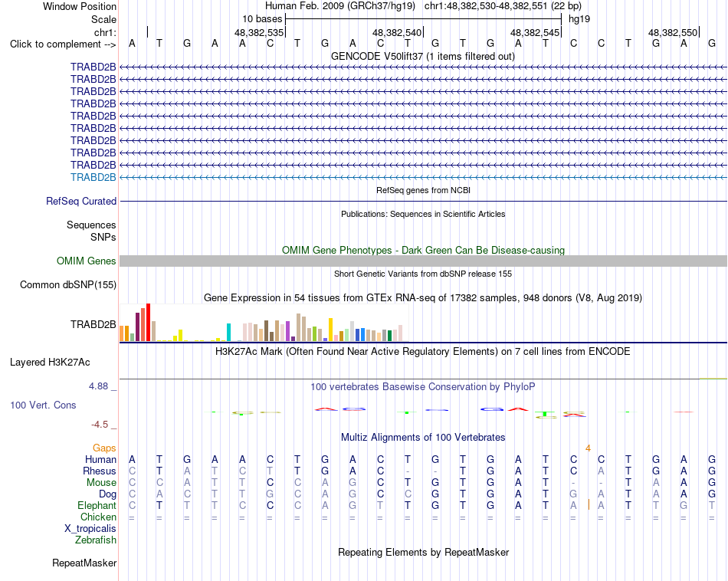Open '100 vertebrates Basewise Conservation by PhyloP' title

tap(423, 386)
